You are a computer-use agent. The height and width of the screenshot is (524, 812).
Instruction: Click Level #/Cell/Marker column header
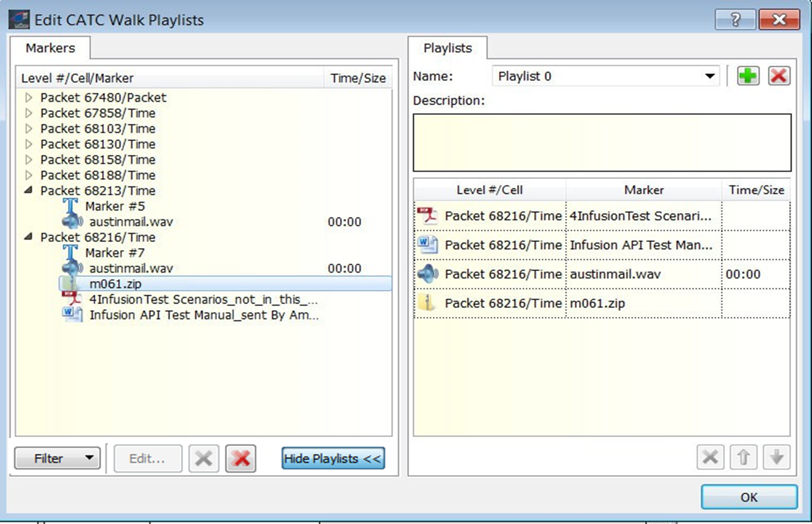pos(170,78)
